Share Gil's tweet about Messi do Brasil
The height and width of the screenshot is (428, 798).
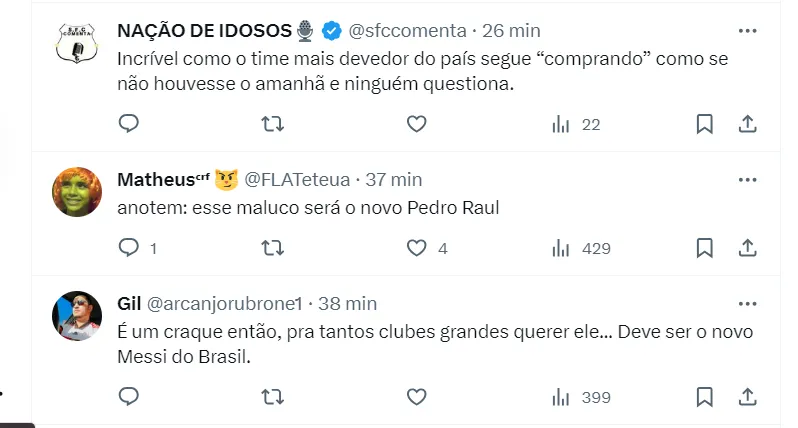tap(746, 397)
